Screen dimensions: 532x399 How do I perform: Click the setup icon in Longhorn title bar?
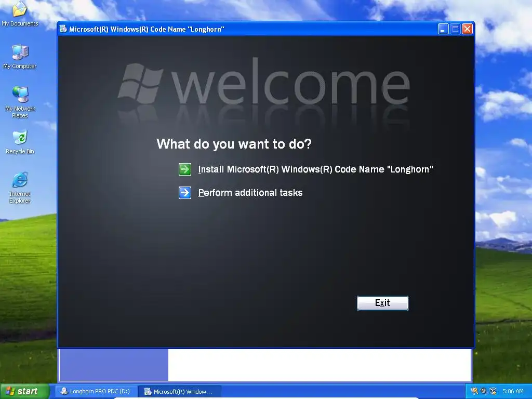[x=63, y=29]
